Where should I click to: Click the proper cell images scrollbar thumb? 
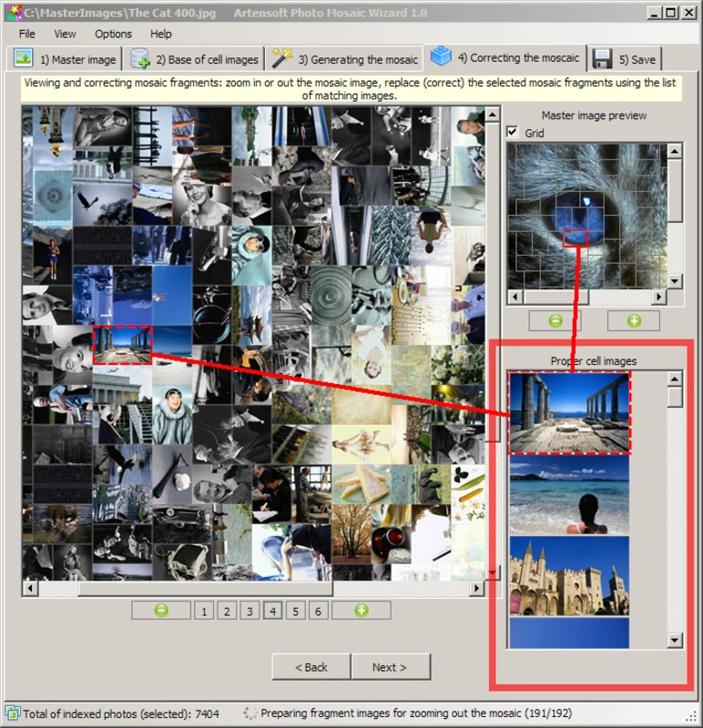pos(675,397)
